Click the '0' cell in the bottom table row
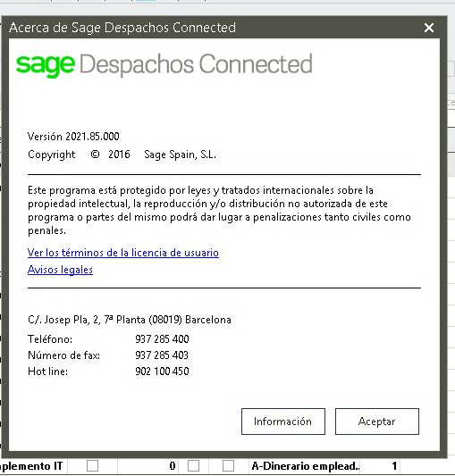 pyautogui.click(x=148, y=466)
